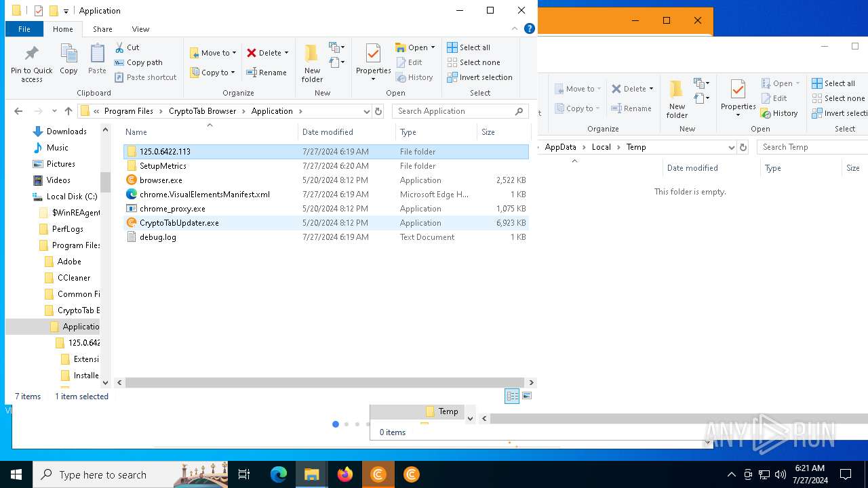Refresh the Temp folder view

tap(743, 147)
